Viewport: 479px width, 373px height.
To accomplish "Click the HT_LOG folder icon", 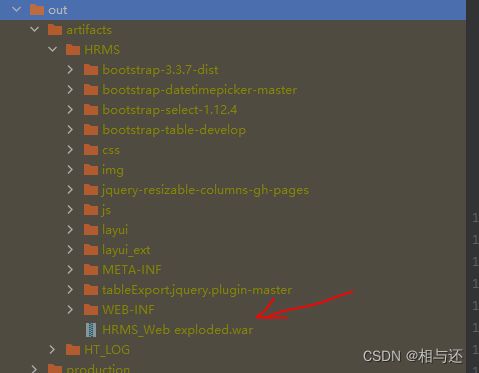I will tap(73, 350).
